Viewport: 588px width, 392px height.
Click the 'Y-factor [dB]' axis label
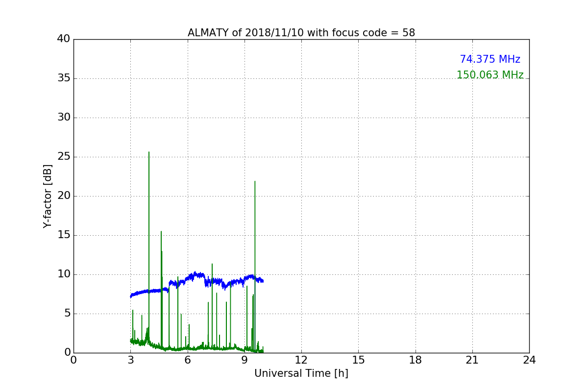[48, 196]
